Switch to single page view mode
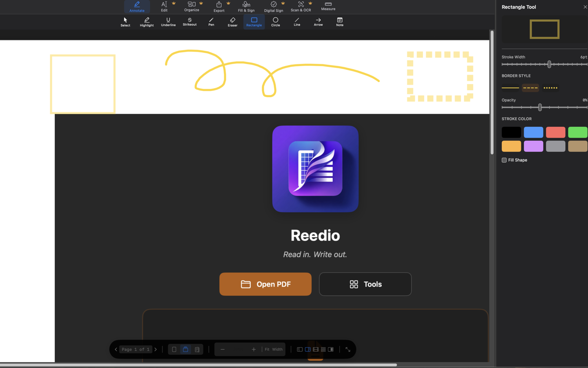 pos(174,350)
